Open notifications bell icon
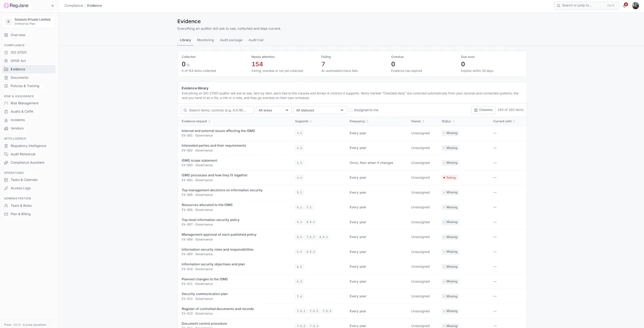 [624, 6]
